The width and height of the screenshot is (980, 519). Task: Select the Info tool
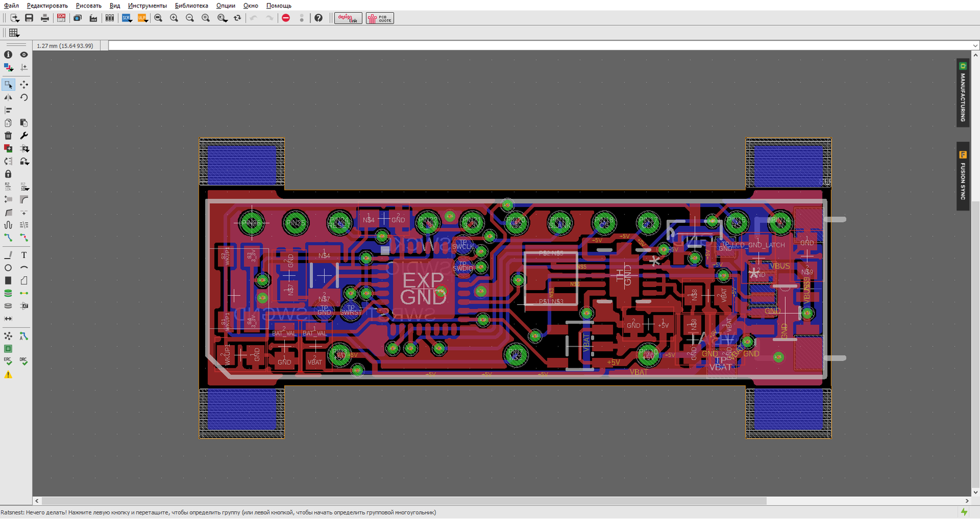(8, 54)
